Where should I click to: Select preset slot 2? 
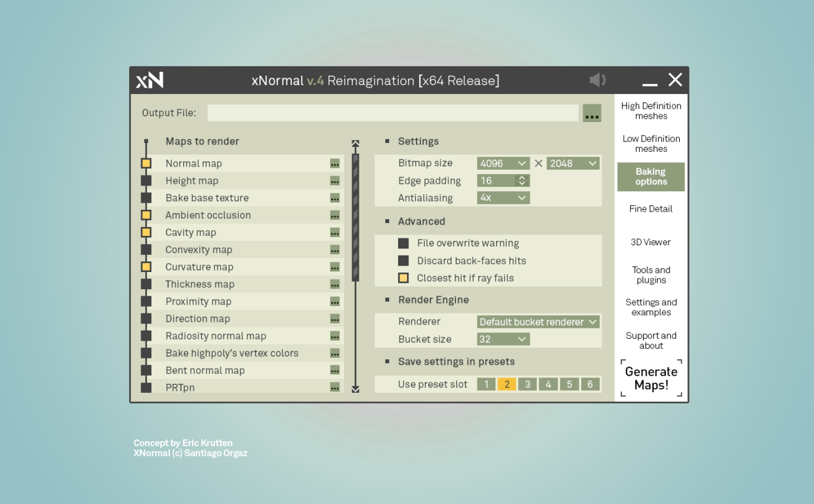(x=507, y=385)
